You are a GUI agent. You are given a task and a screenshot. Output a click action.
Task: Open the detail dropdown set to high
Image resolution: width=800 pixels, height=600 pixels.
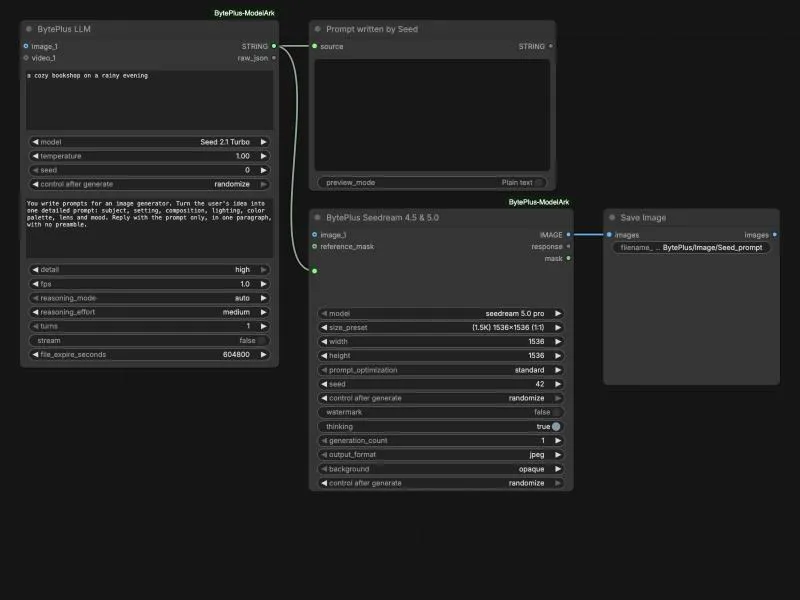(x=149, y=269)
